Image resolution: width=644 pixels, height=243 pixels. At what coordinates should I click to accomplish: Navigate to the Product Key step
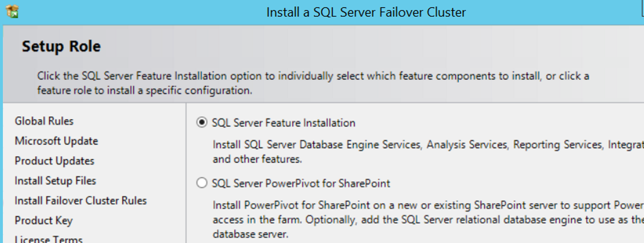coord(43,220)
